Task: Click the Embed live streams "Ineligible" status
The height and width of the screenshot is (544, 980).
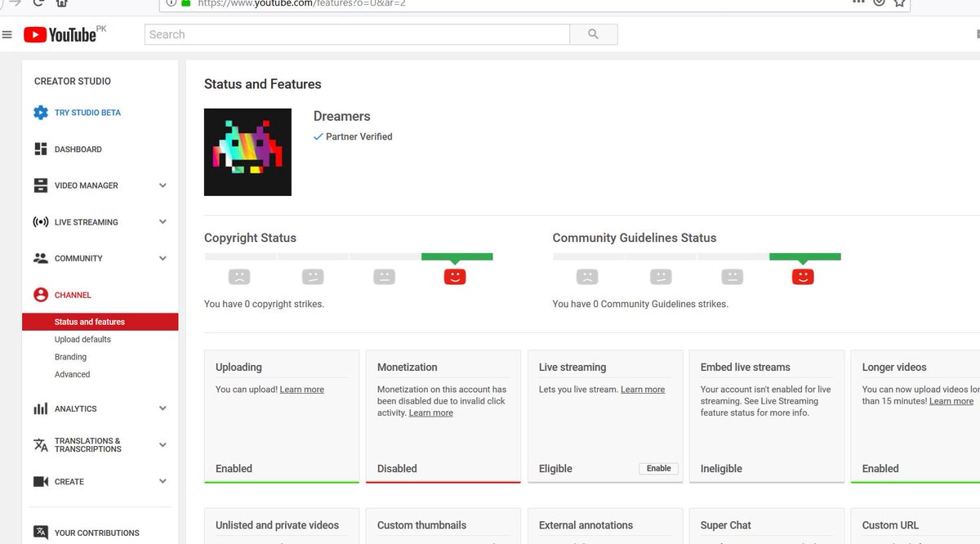Action: (721, 469)
